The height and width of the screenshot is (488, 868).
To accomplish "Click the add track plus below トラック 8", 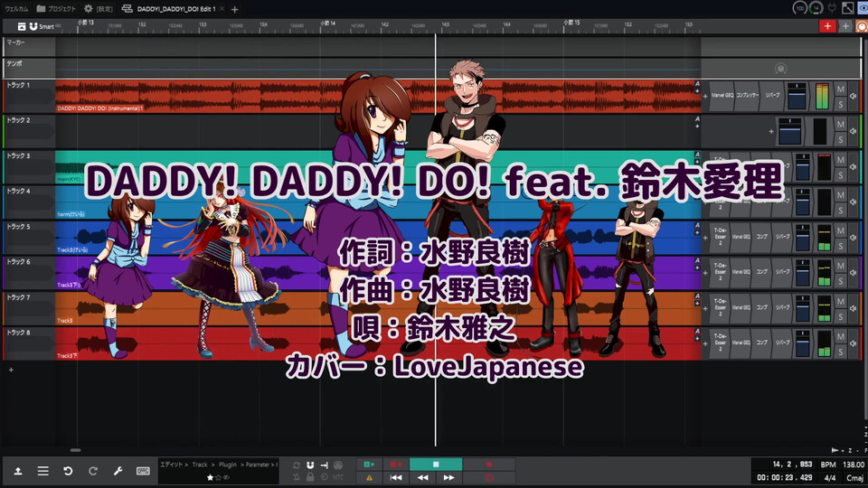I will (x=11, y=370).
